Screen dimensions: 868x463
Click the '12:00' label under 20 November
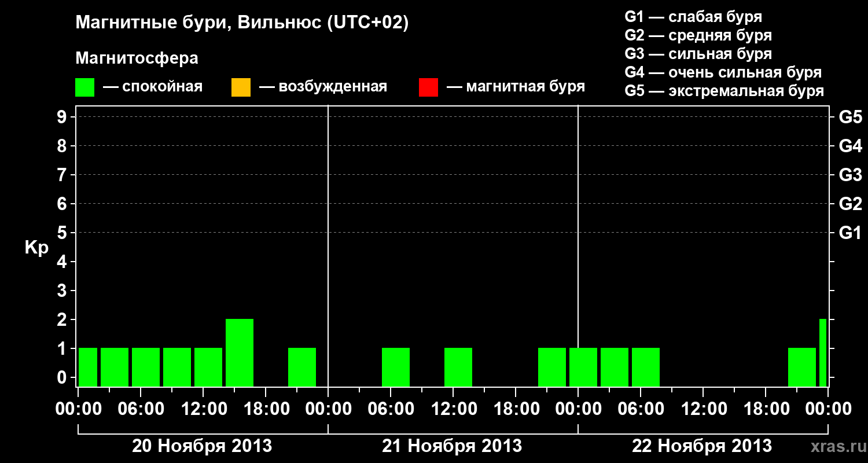tap(204, 409)
